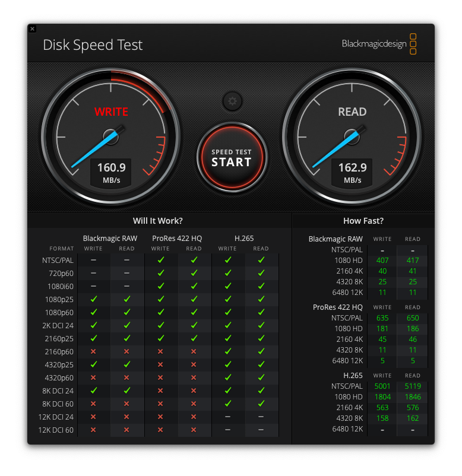
Task: Click ProRes 422 HQ read cross for 4320p25
Action: tap(194, 364)
